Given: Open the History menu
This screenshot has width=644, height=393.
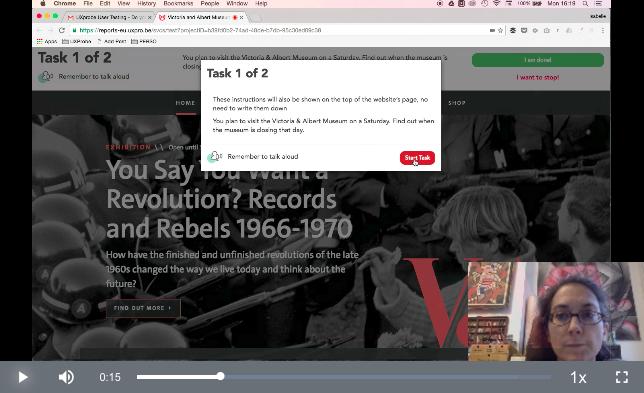Looking at the screenshot, I should pyautogui.click(x=147, y=4).
